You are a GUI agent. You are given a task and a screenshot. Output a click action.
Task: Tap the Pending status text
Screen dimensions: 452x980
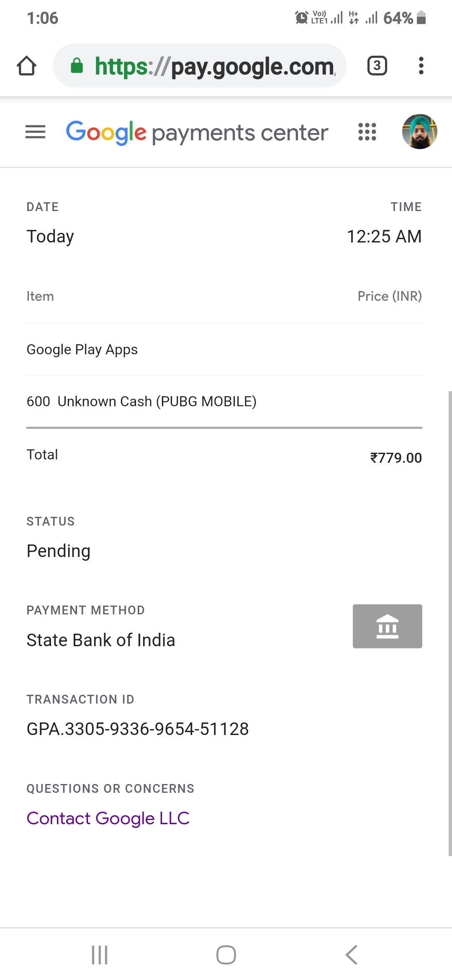pos(59,551)
